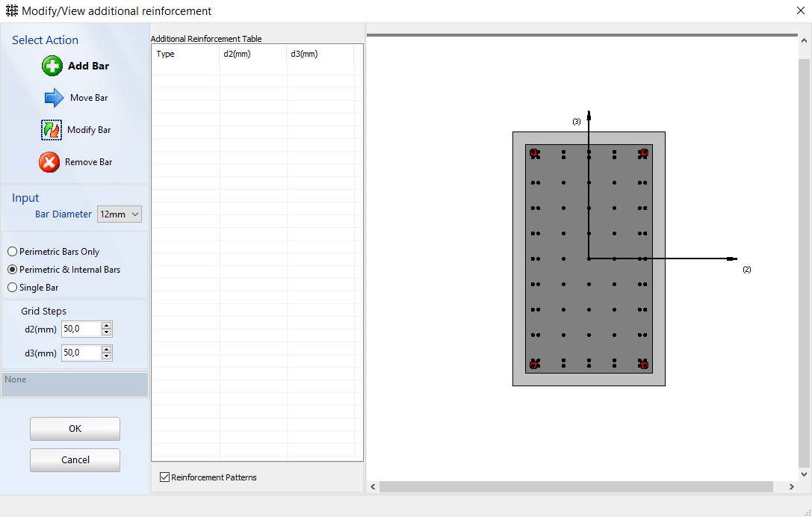Click the bottom-right red corner bar
Viewport: 812px width, 517px height.
644,365
